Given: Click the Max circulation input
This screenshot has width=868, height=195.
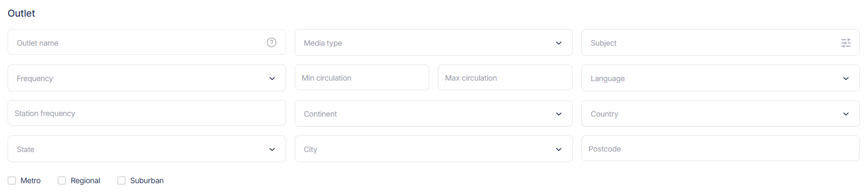Looking at the screenshot, I should 505,77.
